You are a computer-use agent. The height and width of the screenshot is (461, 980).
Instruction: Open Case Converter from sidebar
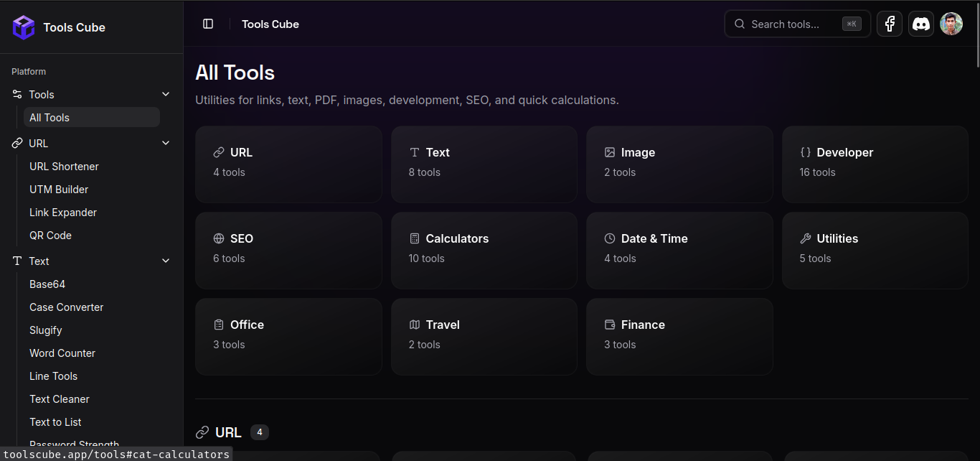tap(92, 307)
